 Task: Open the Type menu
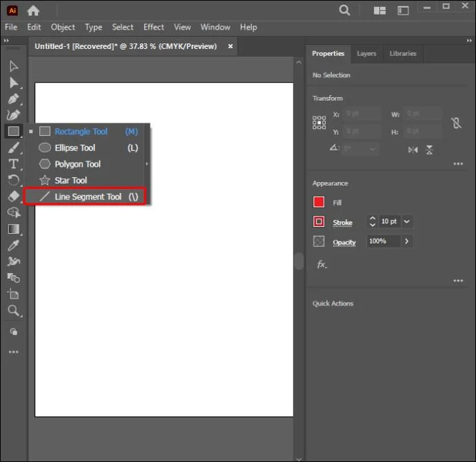pyautogui.click(x=94, y=27)
